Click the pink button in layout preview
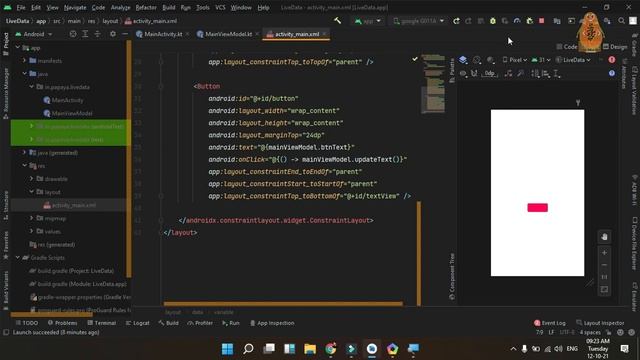640x360 pixels. (537, 208)
